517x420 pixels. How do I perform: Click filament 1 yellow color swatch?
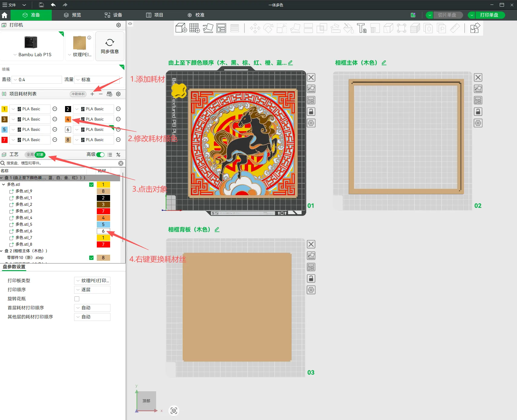4,109
